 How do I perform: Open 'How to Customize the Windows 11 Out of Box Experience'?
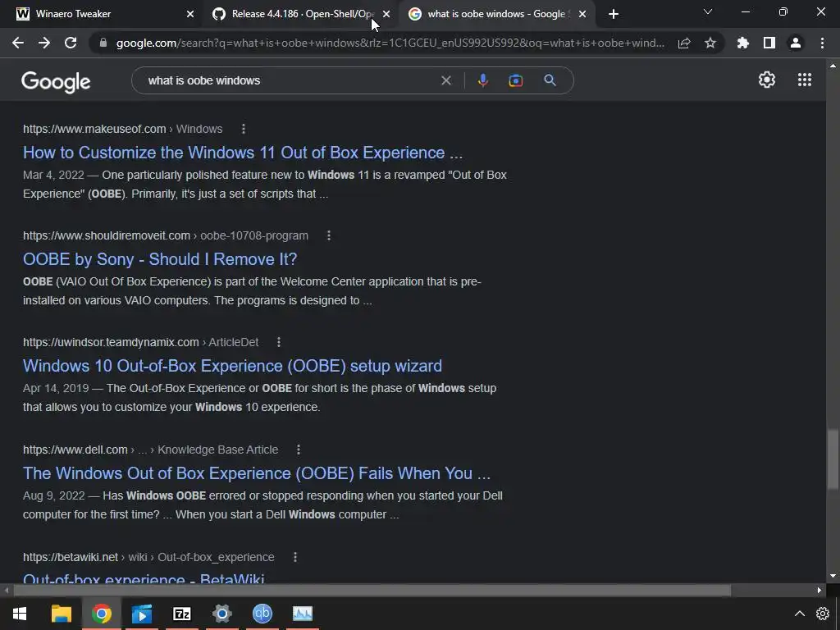click(x=243, y=153)
